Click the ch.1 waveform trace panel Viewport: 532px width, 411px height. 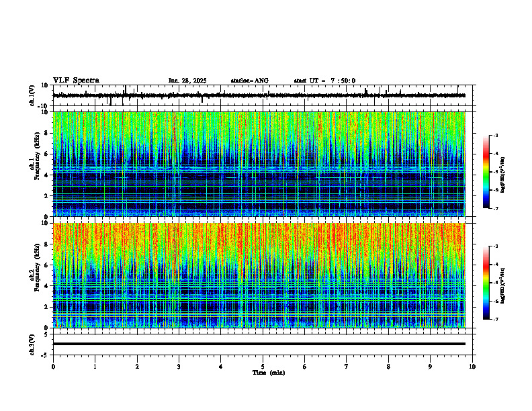264,95
